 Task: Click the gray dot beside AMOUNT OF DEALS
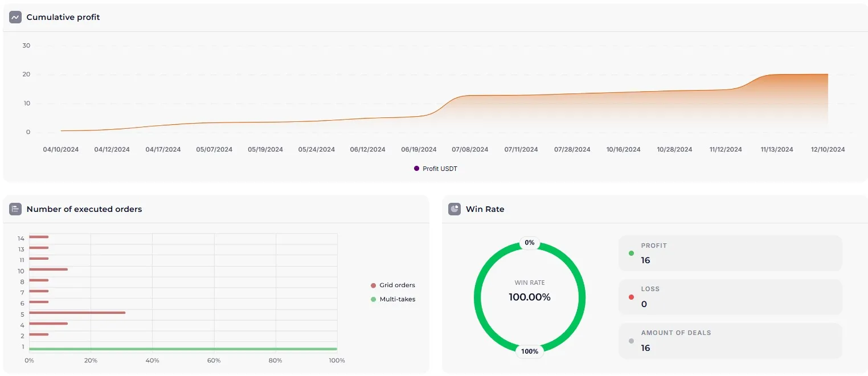(631, 341)
